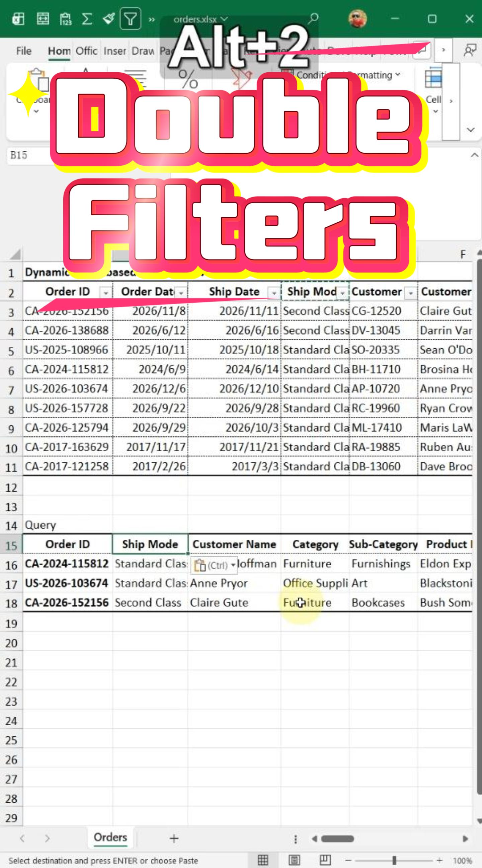Select the column F header
482x868 pixels.
point(463,254)
